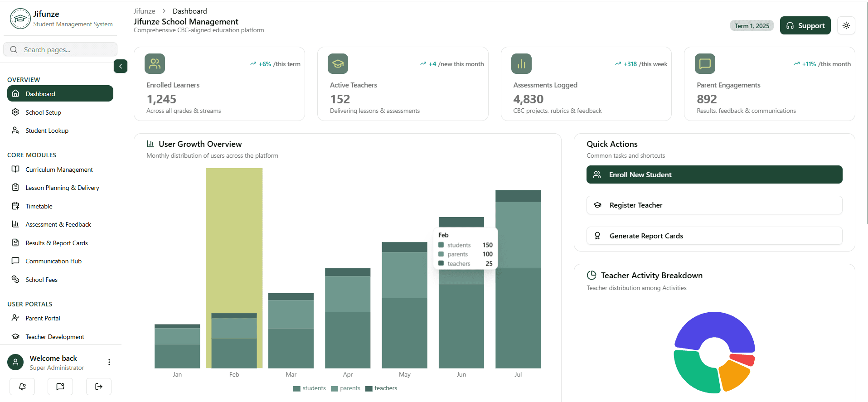Screen dimensions: 868x402
Task: Click the Super Administrator avatar icon
Action: click(15, 362)
